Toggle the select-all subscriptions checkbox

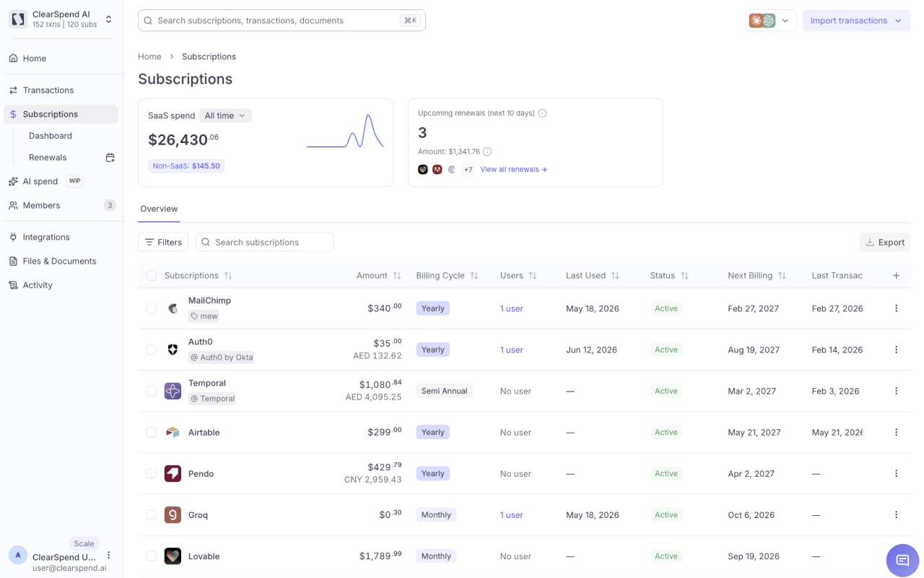152,275
